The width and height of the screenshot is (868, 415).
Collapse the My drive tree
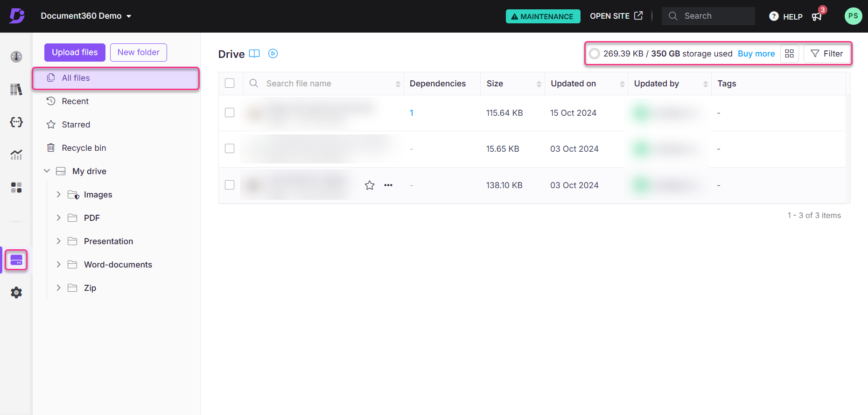47,171
